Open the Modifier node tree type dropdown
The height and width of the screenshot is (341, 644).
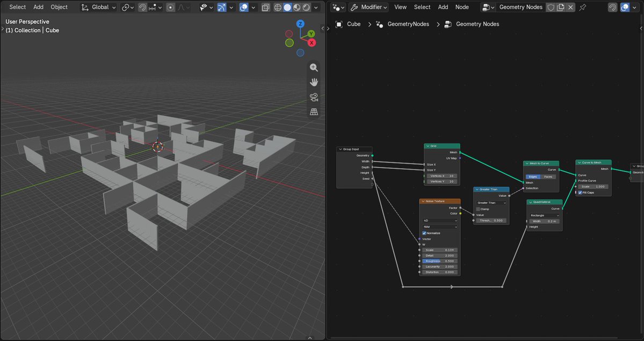pyautogui.click(x=368, y=8)
